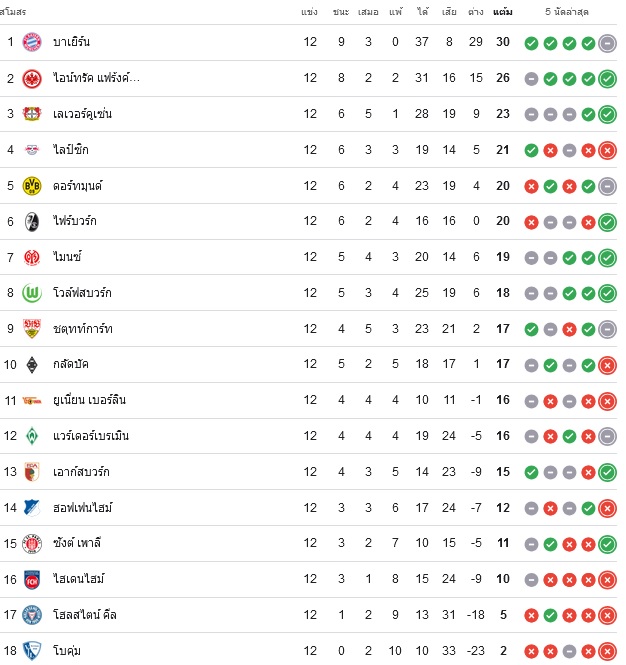Open the ไลป์ซิก team link
This screenshot has width=626, height=665.
(x=71, y=150)
